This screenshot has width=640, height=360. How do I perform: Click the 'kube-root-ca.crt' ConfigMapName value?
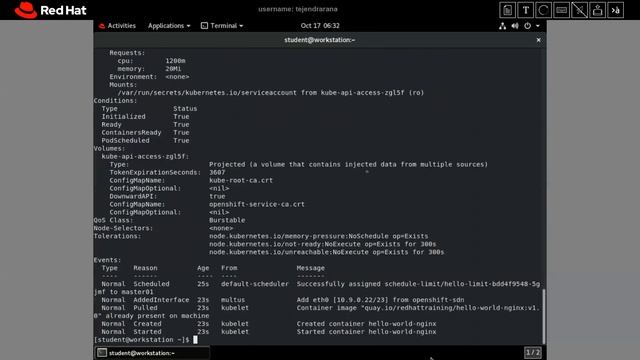tap(241, 180)
